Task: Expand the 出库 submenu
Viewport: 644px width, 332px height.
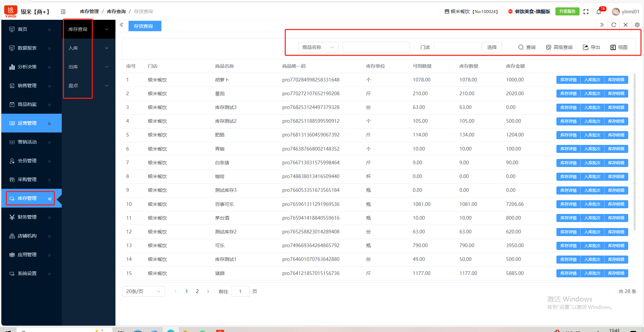Action: 88,67
